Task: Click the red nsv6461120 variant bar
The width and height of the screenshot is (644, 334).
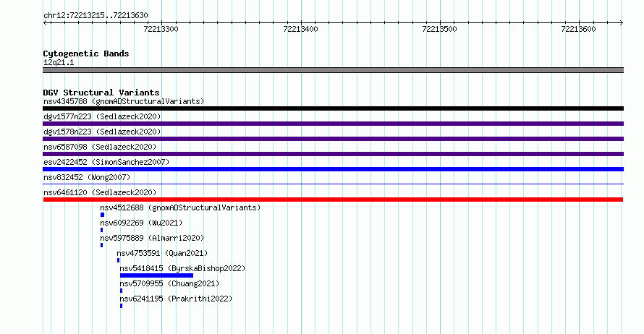Action: (x=333, y=200)
